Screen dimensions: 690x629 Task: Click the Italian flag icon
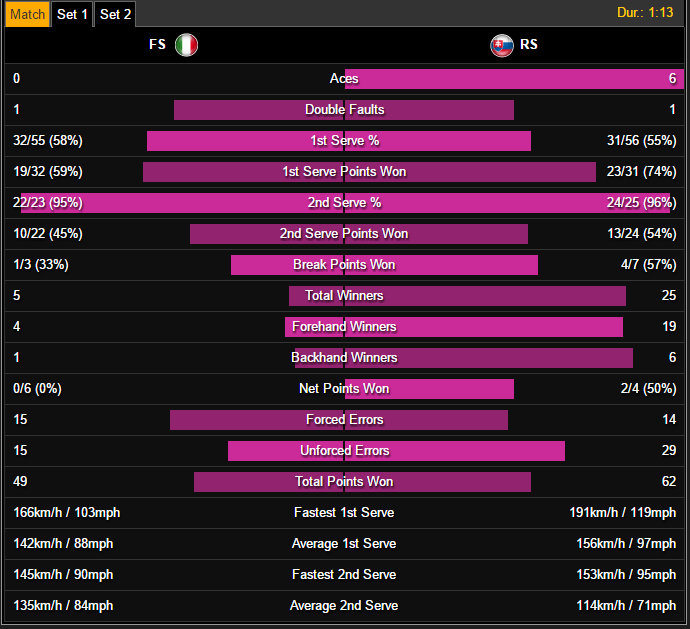pyautogui.click(x=186, y=45)
